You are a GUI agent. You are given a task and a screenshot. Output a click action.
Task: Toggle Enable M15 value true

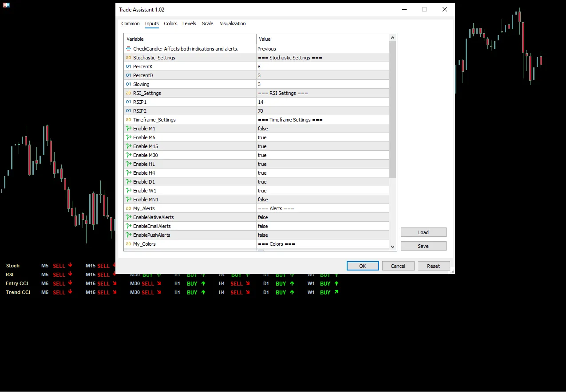322,146
